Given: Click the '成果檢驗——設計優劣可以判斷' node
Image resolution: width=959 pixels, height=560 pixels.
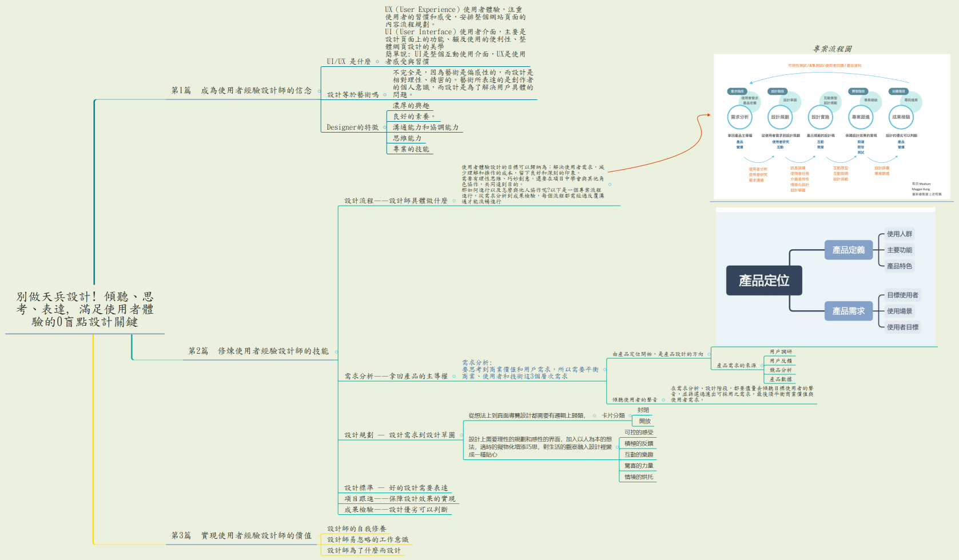Looking at the screenshot, I should point(396,509).
